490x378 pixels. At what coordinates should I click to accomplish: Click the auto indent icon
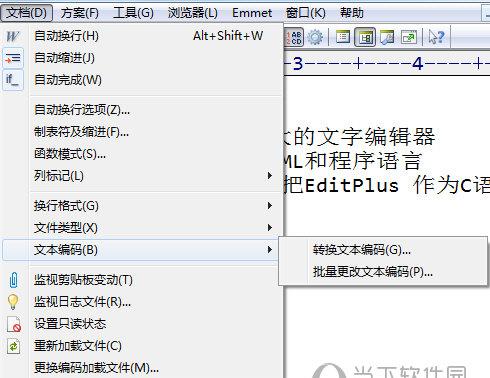[13, 58]
